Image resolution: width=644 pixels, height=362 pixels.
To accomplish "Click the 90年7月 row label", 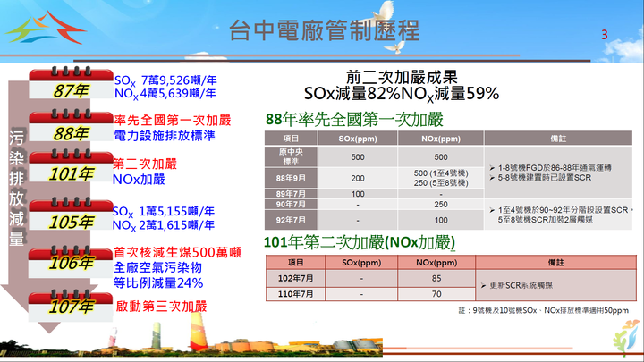I will click(x=291, y=205).
